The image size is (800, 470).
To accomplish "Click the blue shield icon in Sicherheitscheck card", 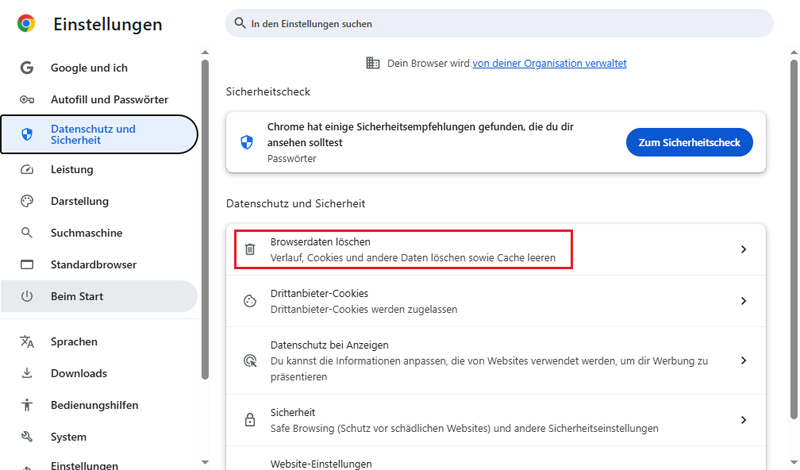I will pyautogui.click(x=246, y=142).
